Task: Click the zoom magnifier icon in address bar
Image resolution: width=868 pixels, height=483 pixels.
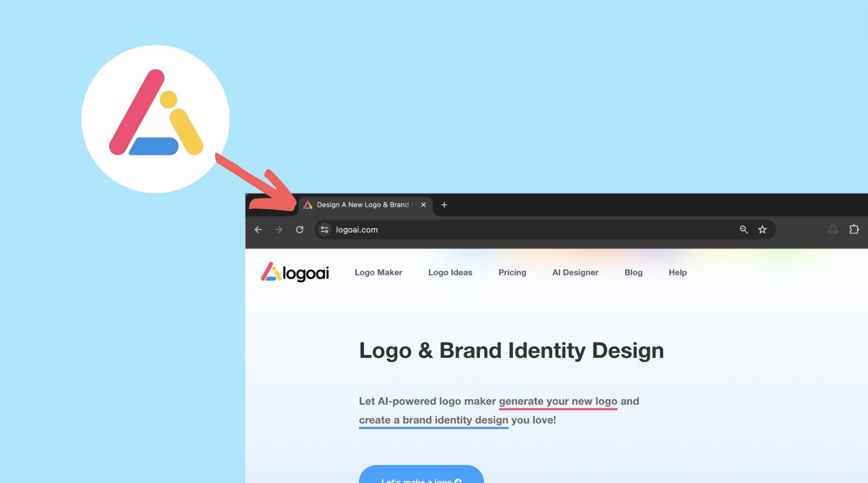Action: tap(743, 230)
